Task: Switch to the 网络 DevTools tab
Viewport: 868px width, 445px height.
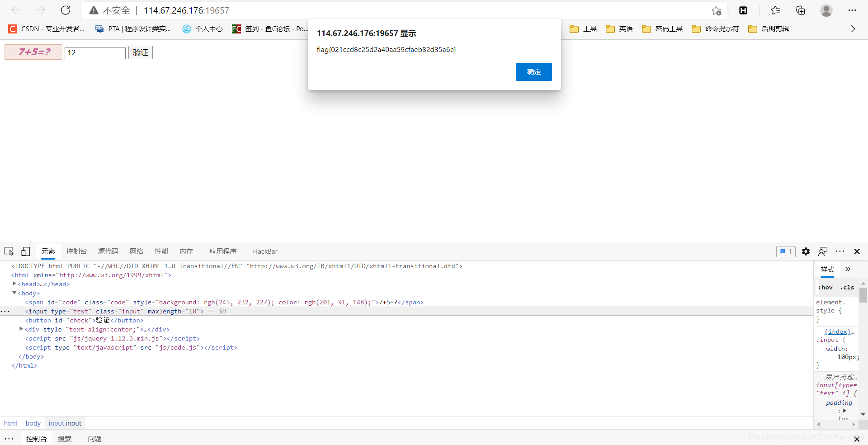Action: pos(136,251)
